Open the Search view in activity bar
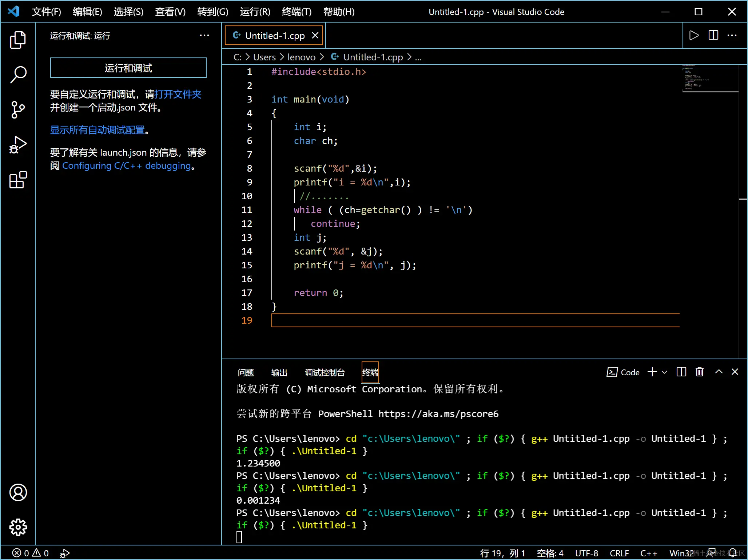The width and height of the screenshot is (748, 560). tap(17, 75)
